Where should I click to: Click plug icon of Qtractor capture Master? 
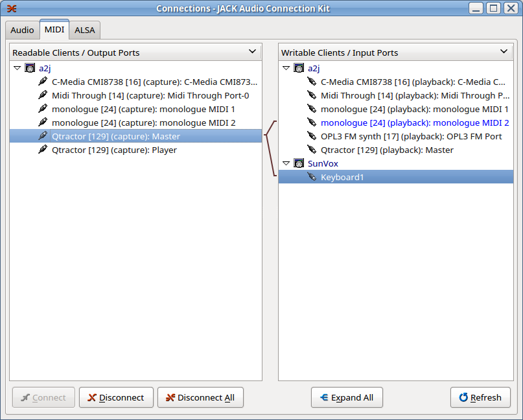[43, 136]
